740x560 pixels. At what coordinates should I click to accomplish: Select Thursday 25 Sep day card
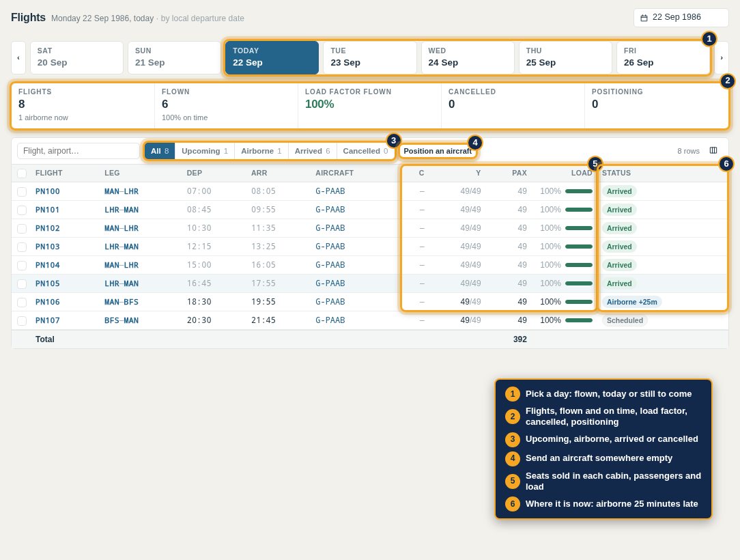565,57
